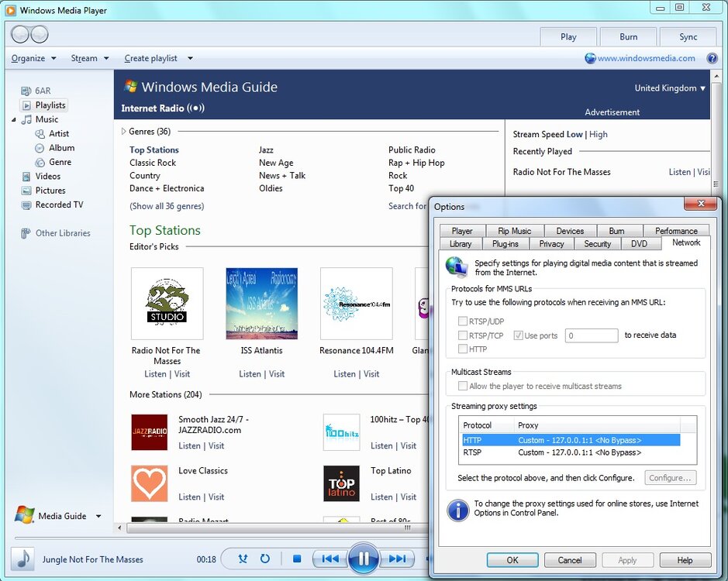728x581 pixels.
Task: Open the Create playlist dropdown arrow
Action: tap(190, 58)
